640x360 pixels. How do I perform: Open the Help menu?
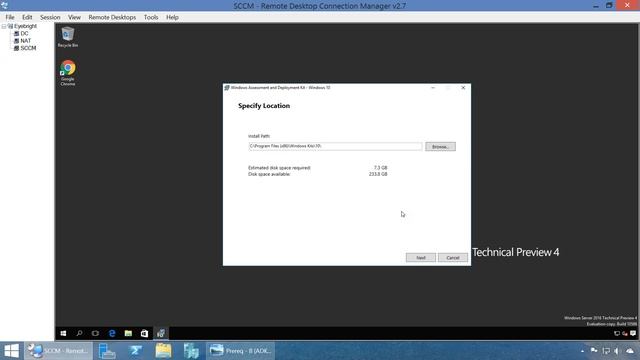coord(172,17)
